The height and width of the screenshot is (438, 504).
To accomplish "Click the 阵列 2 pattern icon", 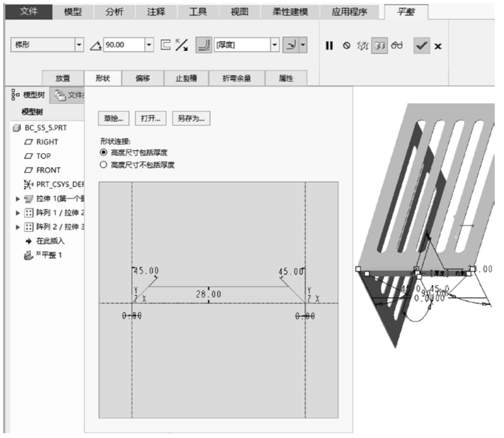I will pyautogui.click(x=28, y=227).
